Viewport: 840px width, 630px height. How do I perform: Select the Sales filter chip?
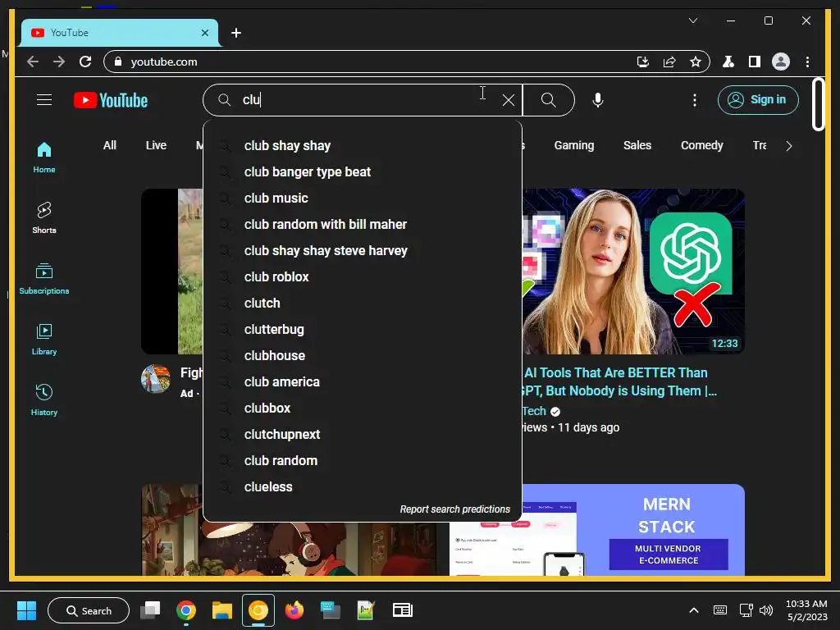637,145
